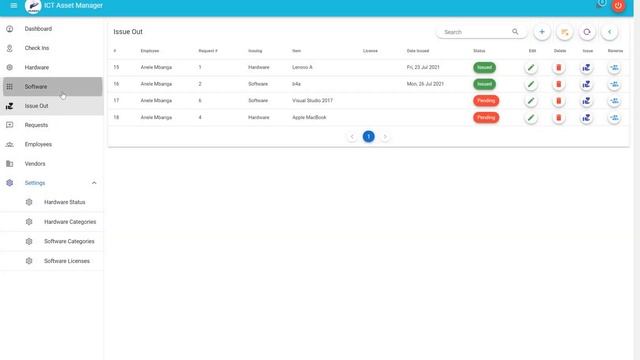Refresh the Issue Out table
This screenshot has width=640, height=360.
[587, 32]
